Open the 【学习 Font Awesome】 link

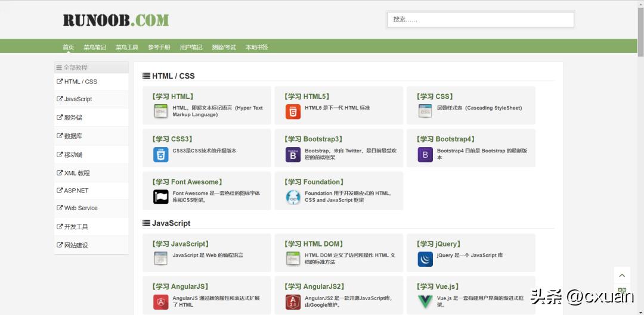coord(187,182)
